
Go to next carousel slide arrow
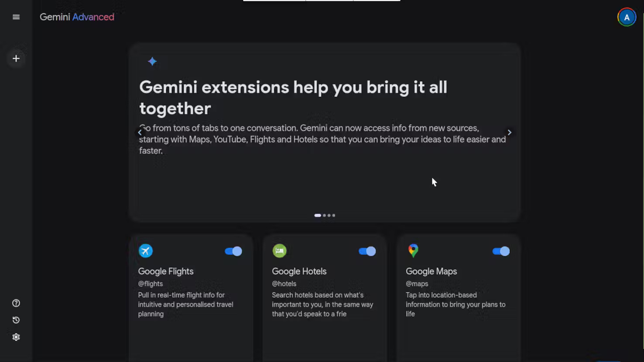pyautogui.click(x=509, y=132)
